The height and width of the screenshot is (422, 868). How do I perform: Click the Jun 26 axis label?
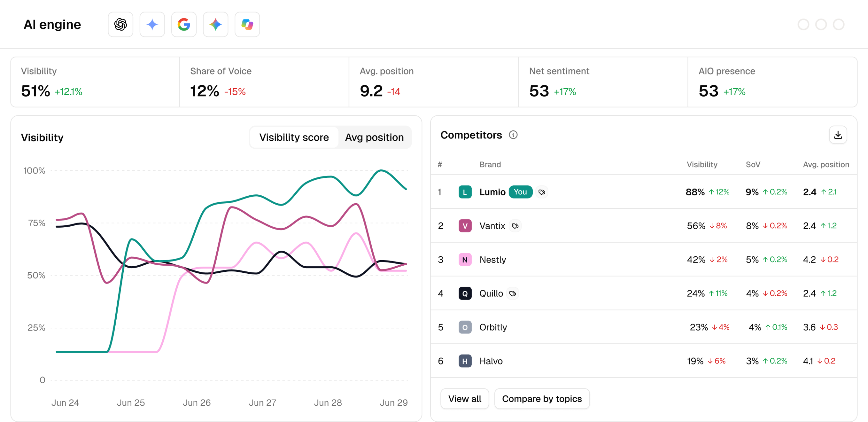tap(197, 403)
